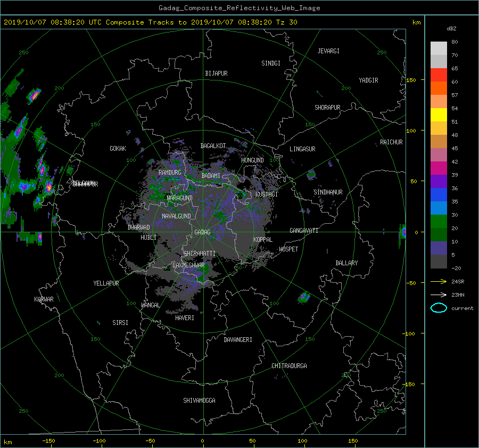This screenshot has height=448, width=479.
Task: Click the echo at the right edge of the 0 km line
Action: [402, 233]
